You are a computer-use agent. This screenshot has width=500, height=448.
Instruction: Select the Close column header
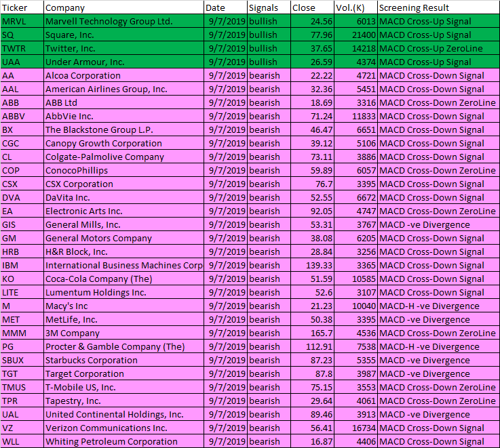312,7
